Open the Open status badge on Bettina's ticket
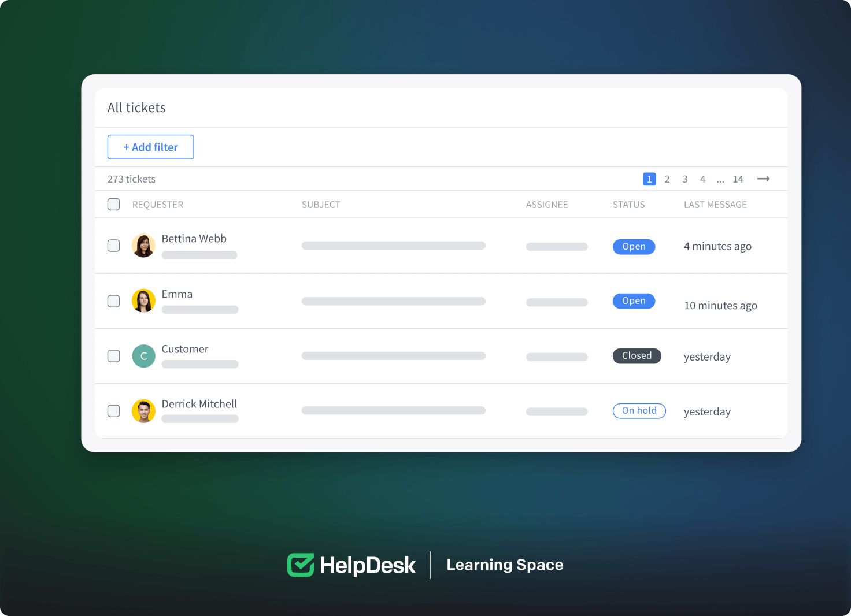 click(634, 247)
